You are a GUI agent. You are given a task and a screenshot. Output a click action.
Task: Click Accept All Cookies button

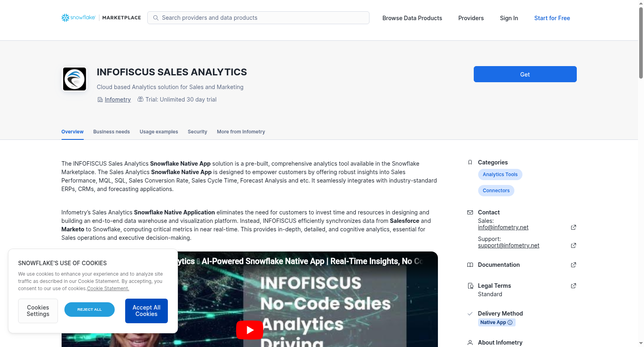coord(147,311)
